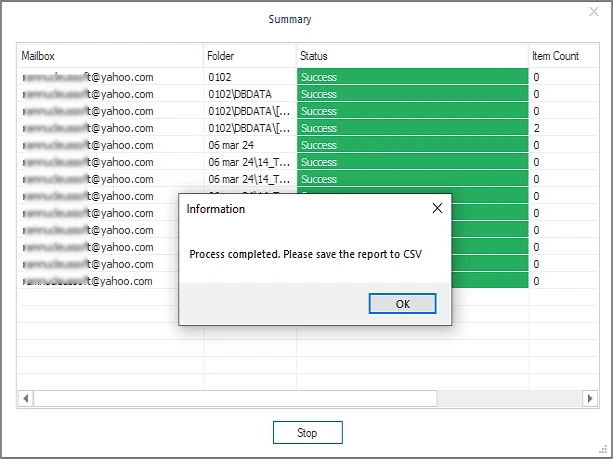Click Success status in 06 mar 24 row
This screenshot has width=613, height=459.
point(412,145)
